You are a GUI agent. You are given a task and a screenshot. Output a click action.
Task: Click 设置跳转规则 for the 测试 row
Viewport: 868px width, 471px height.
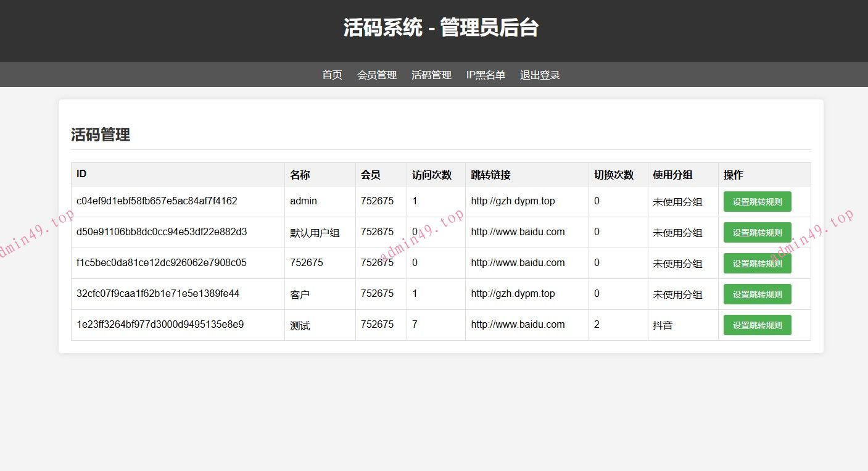pyautogui.click(x=757, y=325)
